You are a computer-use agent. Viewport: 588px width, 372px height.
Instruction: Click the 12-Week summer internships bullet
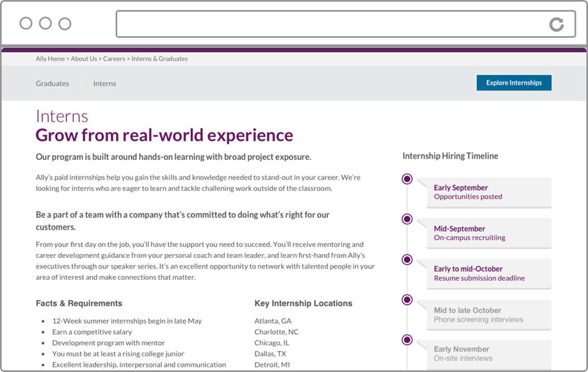pos(127,321)
